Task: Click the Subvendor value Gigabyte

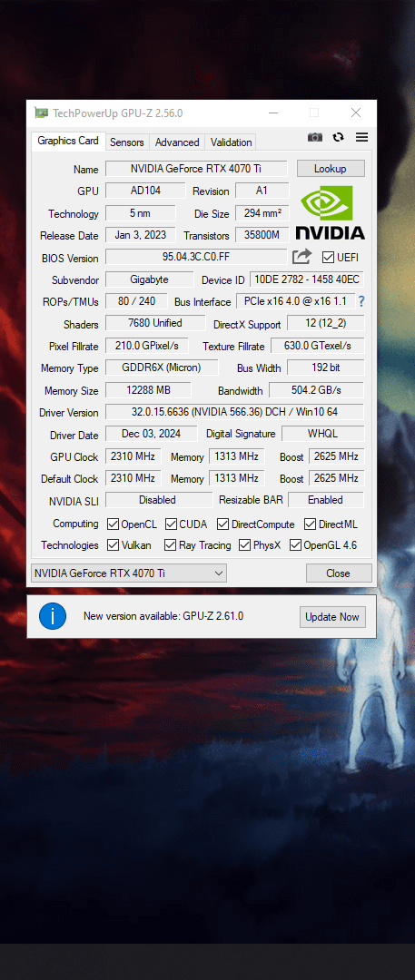Action: pos(150,279)
